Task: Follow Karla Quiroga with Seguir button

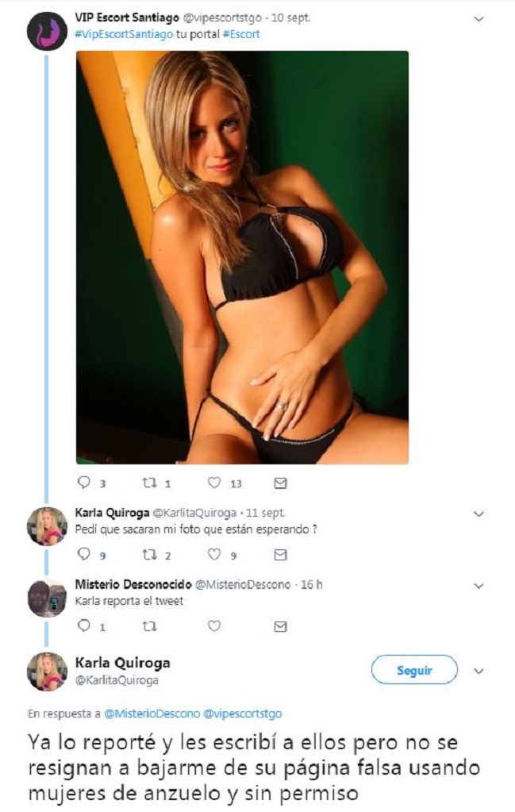Action: click(x=414, y=671)
